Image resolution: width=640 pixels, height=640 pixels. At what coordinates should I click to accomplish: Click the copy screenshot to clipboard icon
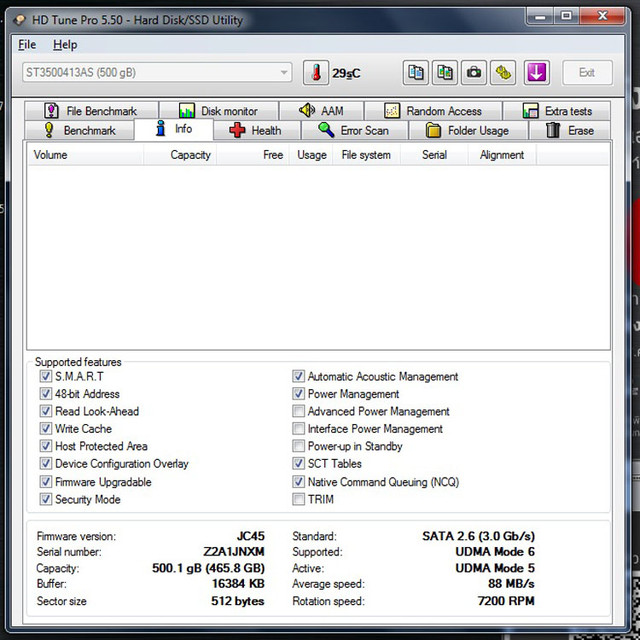pyautogui.click(x=444, y=73)
